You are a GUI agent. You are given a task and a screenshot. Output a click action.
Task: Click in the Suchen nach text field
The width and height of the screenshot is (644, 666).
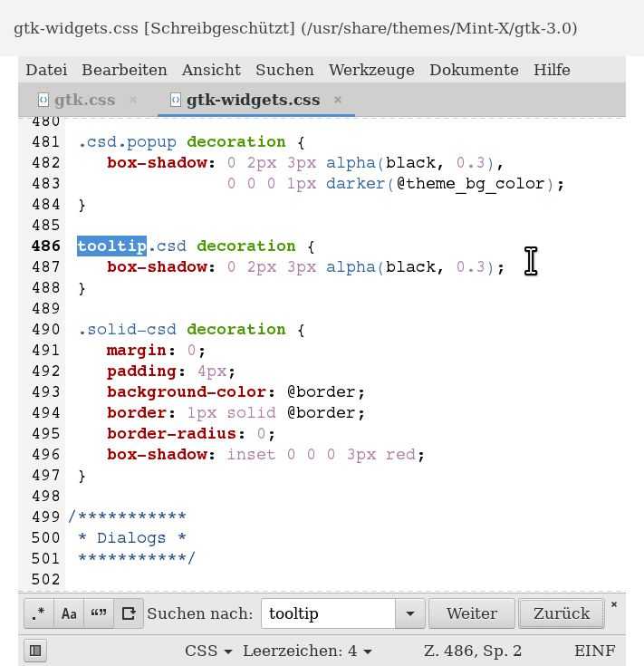328,613
